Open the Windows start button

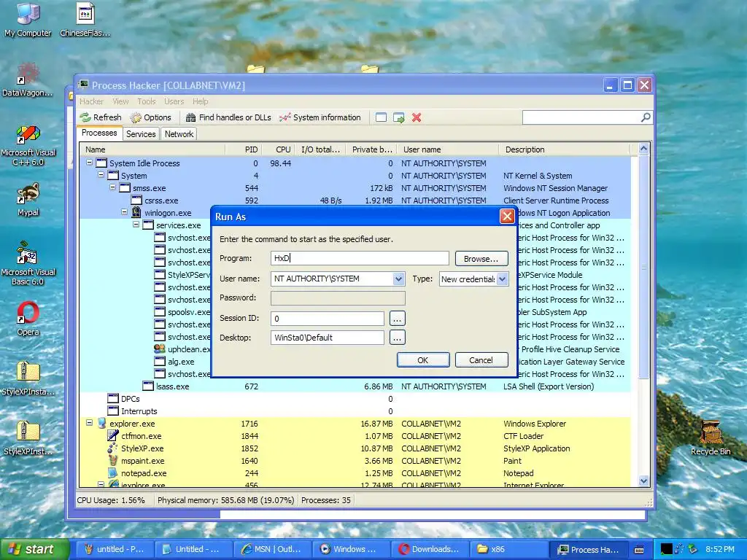click(x=34, y=550)
